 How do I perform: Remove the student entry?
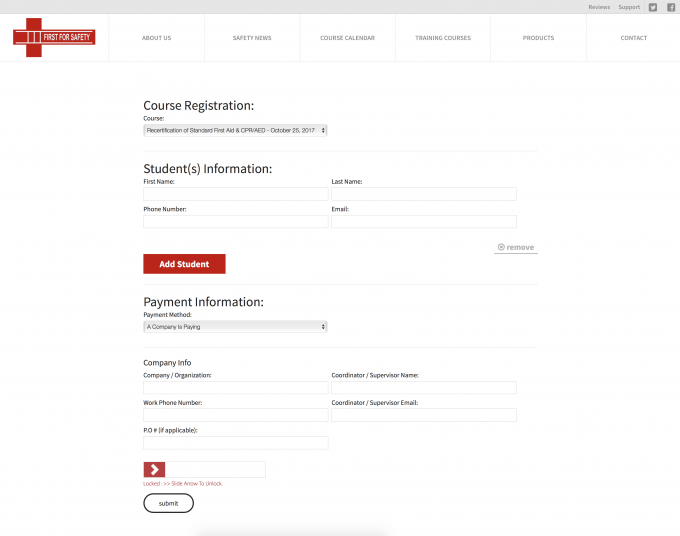(516, 247)
